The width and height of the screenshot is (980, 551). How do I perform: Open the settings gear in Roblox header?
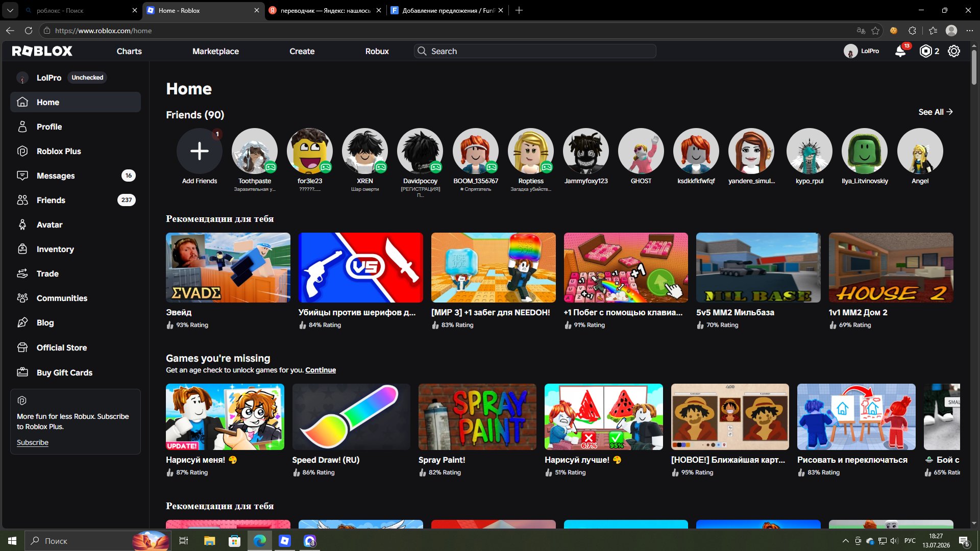[954, 51]
